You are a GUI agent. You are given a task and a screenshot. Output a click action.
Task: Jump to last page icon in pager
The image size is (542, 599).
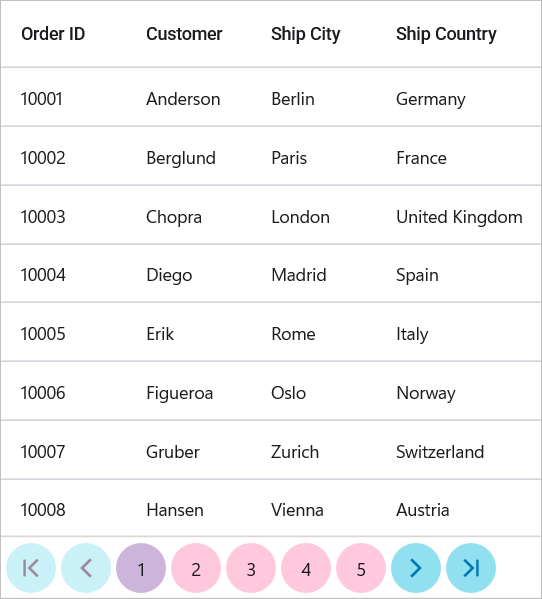point(471,568)
